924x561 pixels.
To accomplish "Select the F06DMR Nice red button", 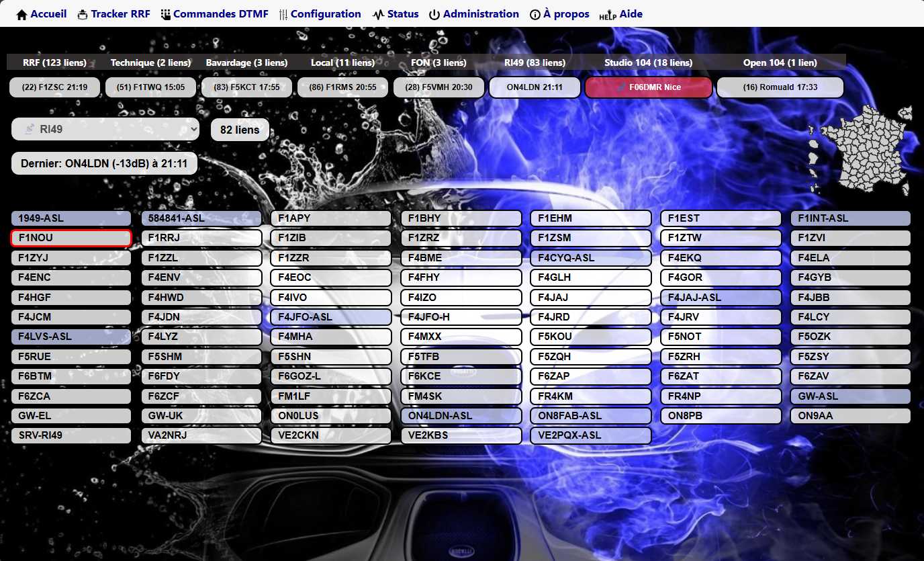I will pos(648,87).
